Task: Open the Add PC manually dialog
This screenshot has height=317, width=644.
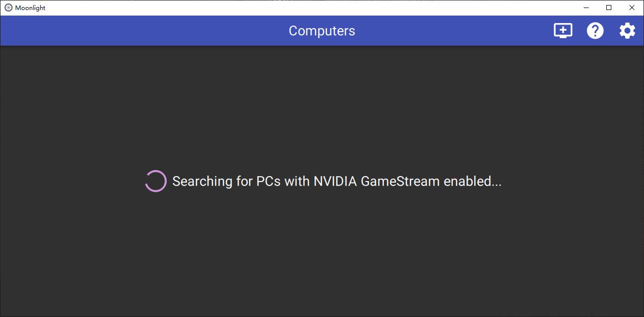Action: coord(563,31)
